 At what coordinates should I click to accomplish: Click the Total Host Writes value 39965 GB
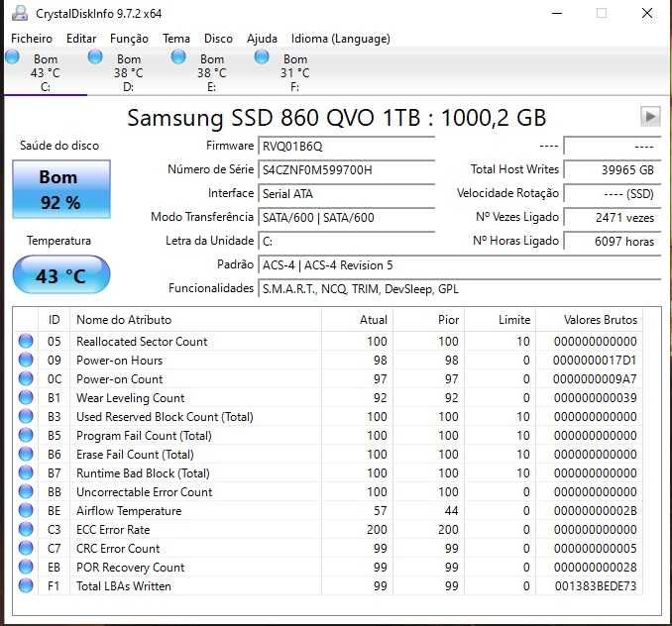click(x=613, y=170)
